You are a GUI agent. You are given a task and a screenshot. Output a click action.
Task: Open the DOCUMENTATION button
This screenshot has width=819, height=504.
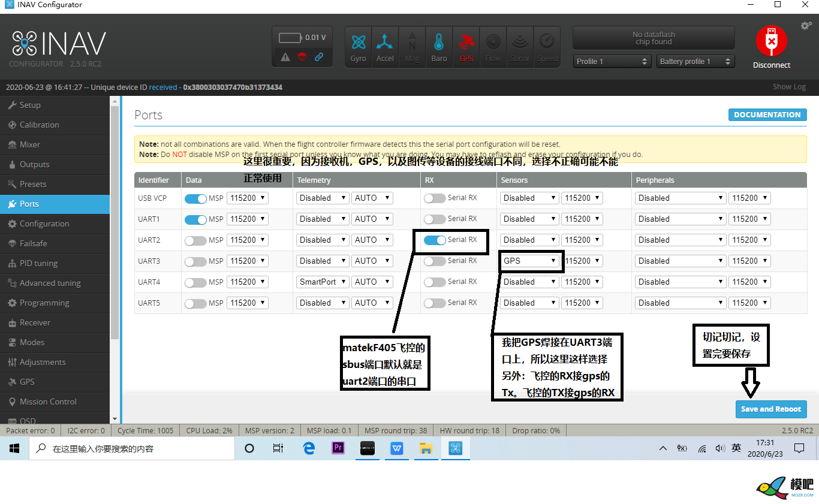tap(767, 114)
